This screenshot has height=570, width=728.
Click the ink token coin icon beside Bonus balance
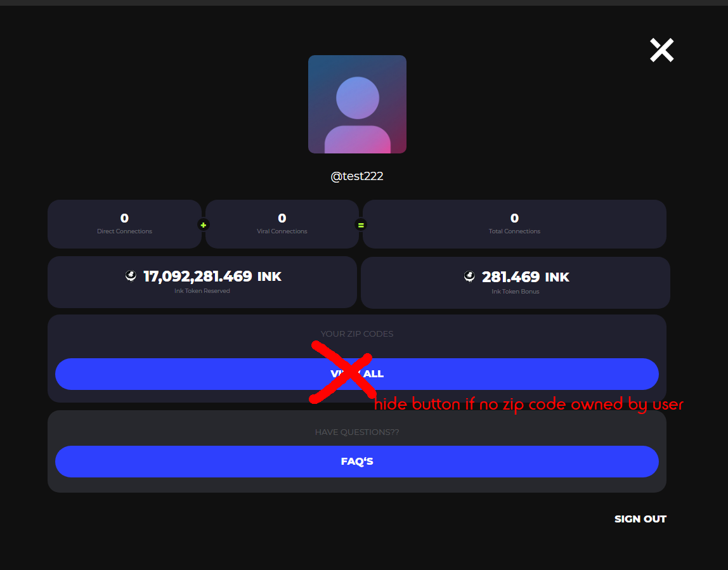tap(469, 276)
